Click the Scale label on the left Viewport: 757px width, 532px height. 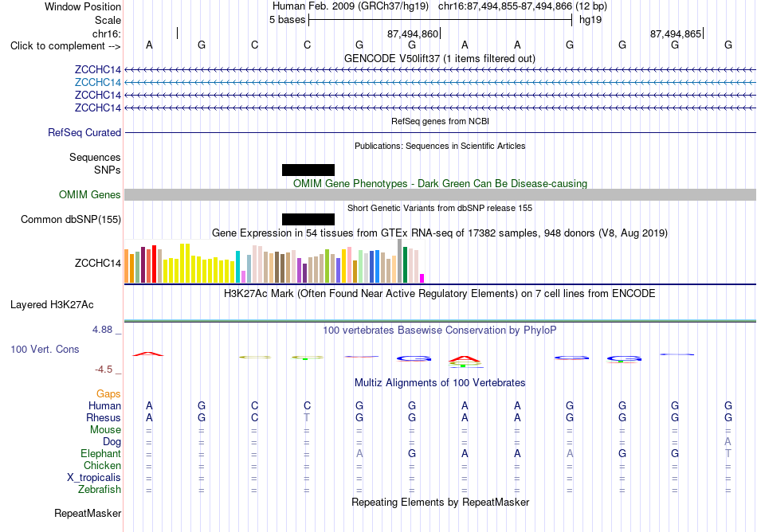[108, 20]
